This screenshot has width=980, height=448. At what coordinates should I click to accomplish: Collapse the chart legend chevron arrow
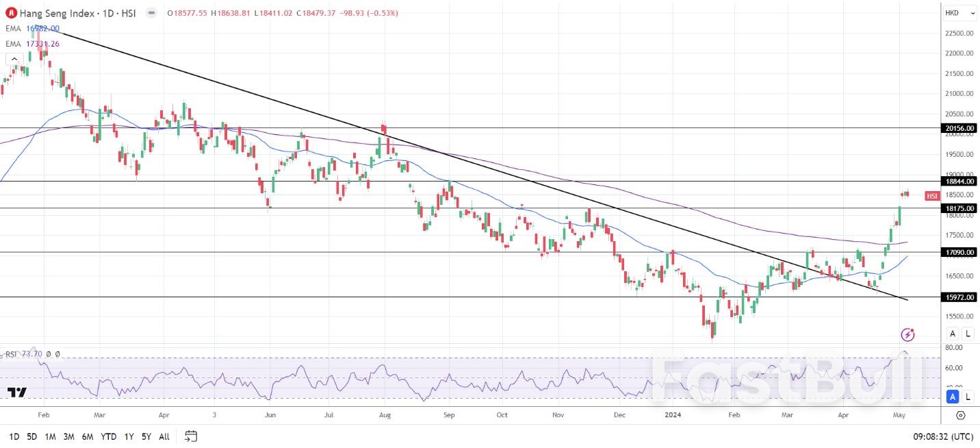[14, 58]
